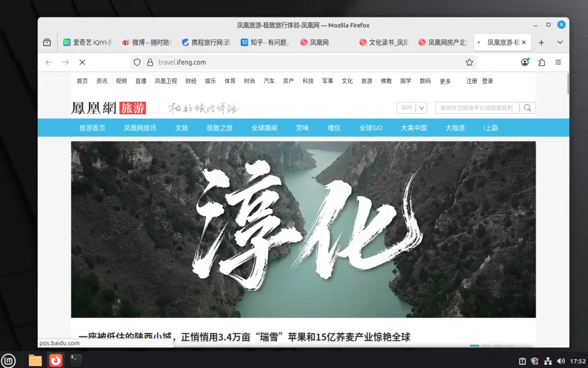Open 全球GO in blue navigation bar
This screenshot has width=588, height=368.
[371, 128]
